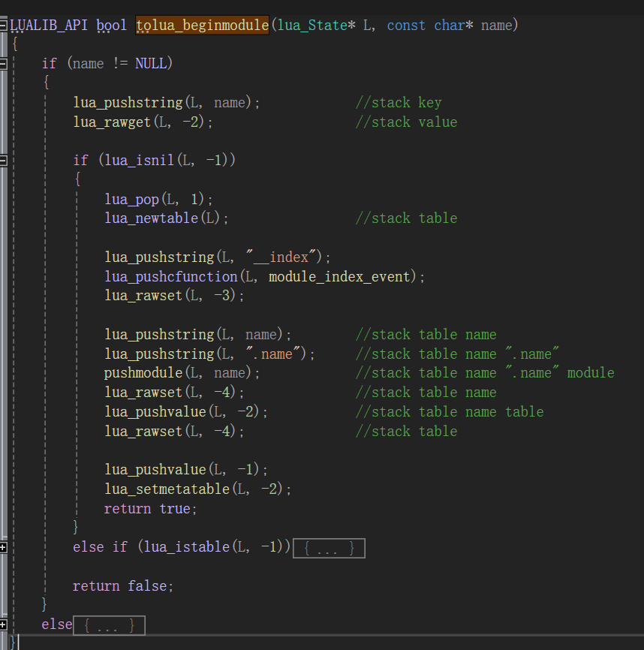Click the pushmodule(L, name) call

pyautogui.click(x=182, y=373)
